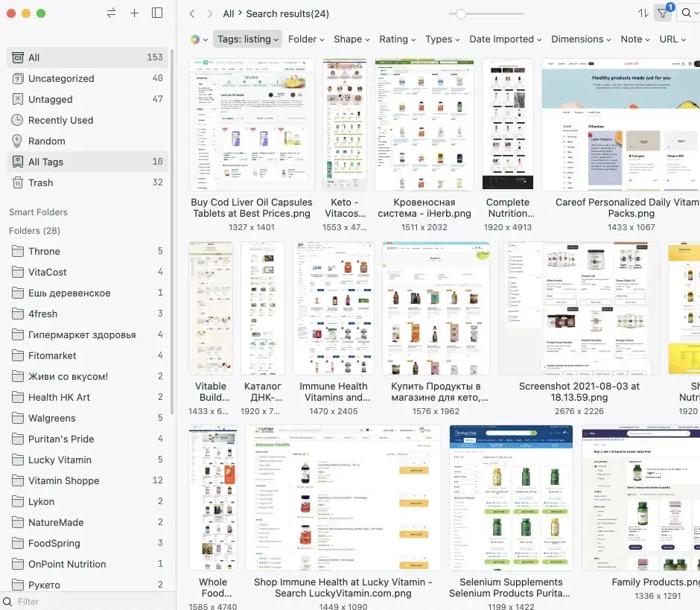Toggle the filter funnel button
The image size is (700, 610).
pos(662,13)
